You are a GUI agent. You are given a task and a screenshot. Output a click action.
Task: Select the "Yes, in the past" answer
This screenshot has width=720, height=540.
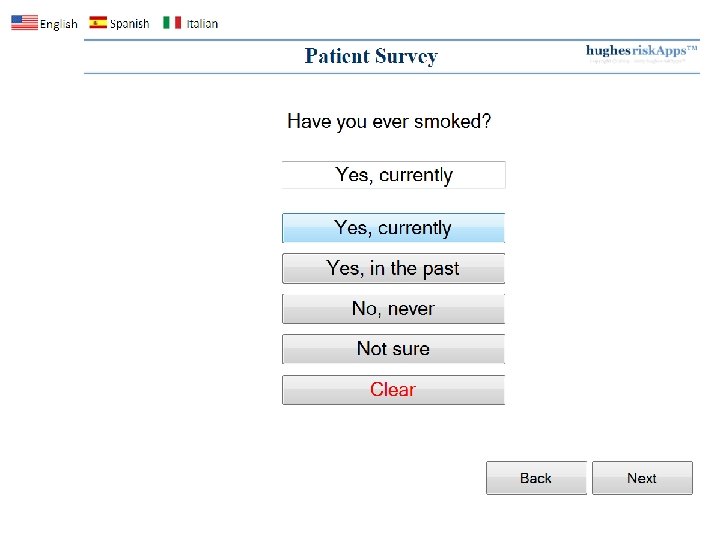point(393,268)
